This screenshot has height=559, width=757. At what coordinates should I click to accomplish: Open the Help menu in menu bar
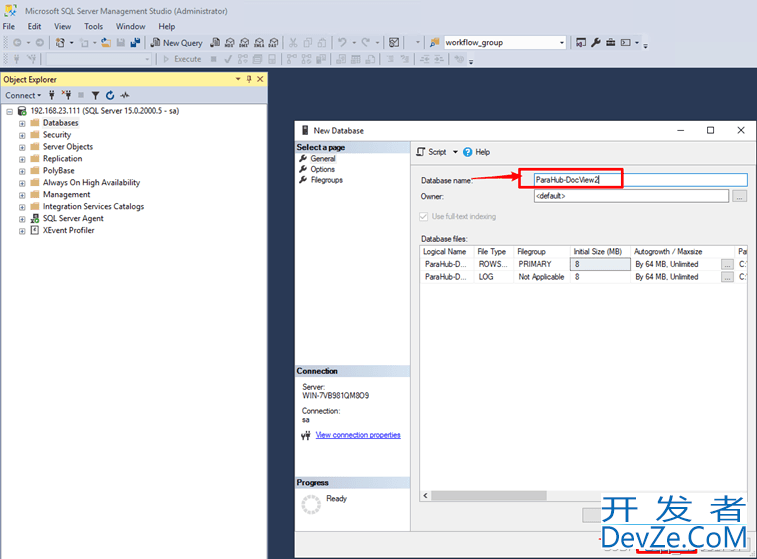[167, 27]
